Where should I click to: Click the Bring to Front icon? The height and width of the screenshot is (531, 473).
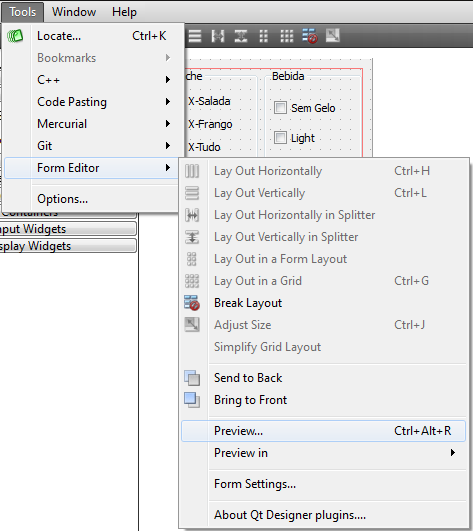[x=192, y=400]
